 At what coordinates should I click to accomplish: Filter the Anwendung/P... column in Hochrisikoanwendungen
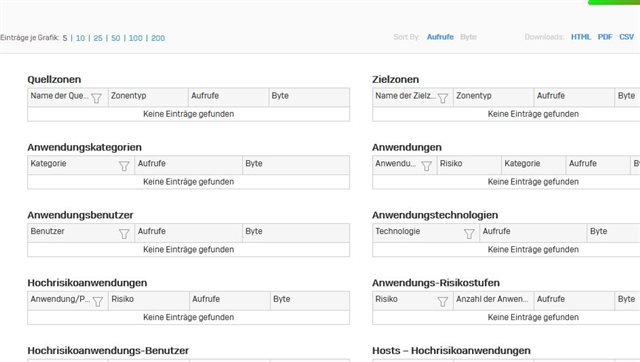(98, 302)
